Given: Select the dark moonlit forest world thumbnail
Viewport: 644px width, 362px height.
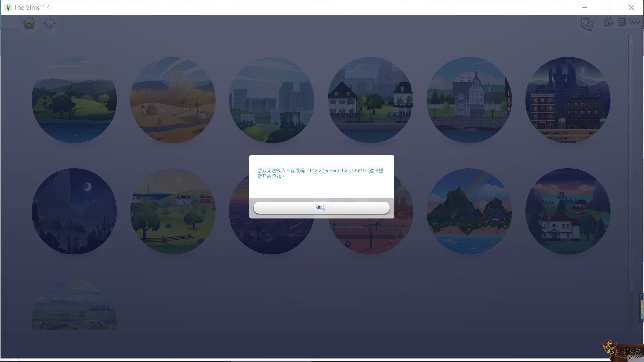Looking at the screenshot, I should [74, 211].
